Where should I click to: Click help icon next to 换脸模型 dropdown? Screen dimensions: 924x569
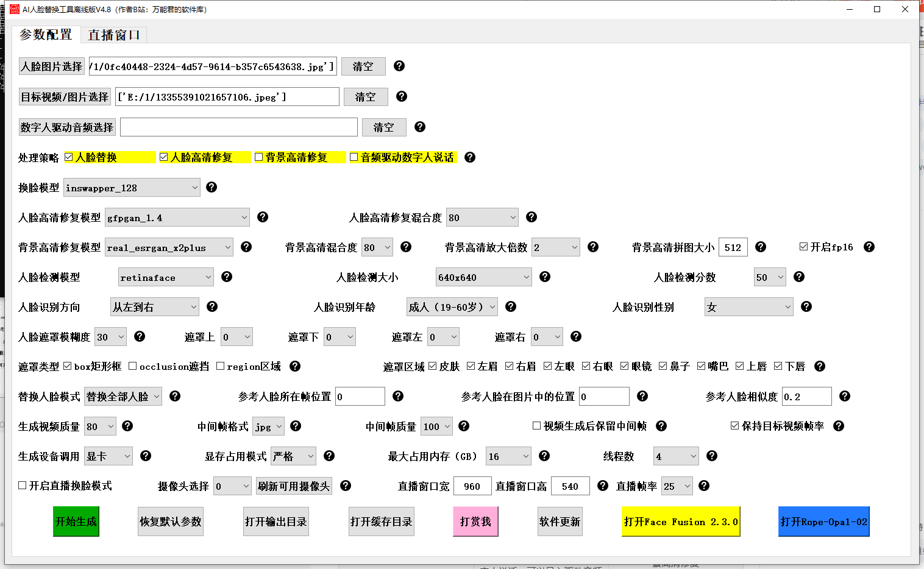(211, 187)
